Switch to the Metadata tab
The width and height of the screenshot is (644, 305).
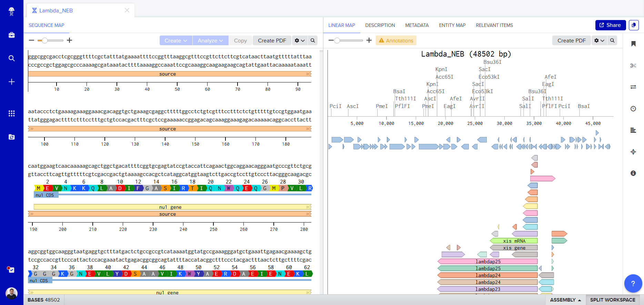(417, 25)
